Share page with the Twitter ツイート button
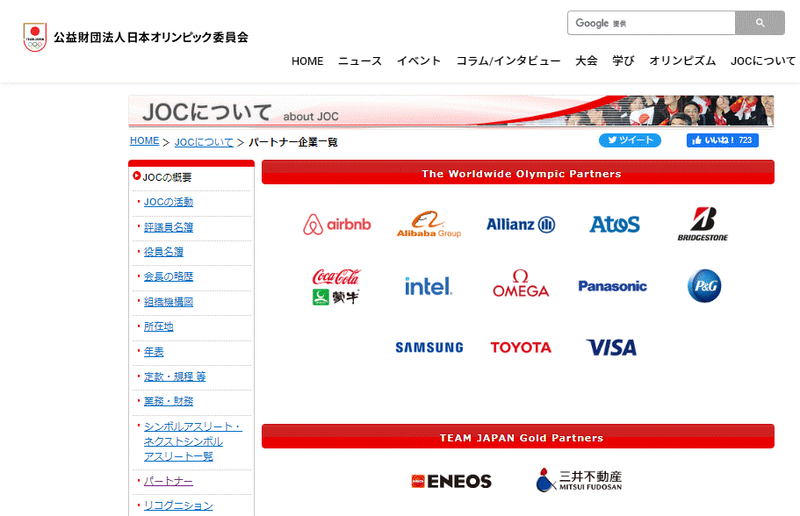This screenshot has width=800, height=516. [630, 140]
